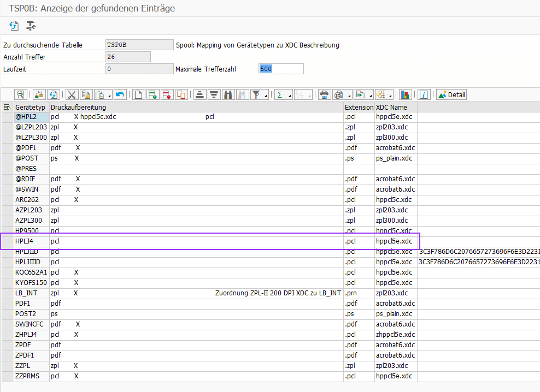The width and height of the screenshot is (540, 392).
Task: Click the ARC262 cell
Action: click(32, 200)
